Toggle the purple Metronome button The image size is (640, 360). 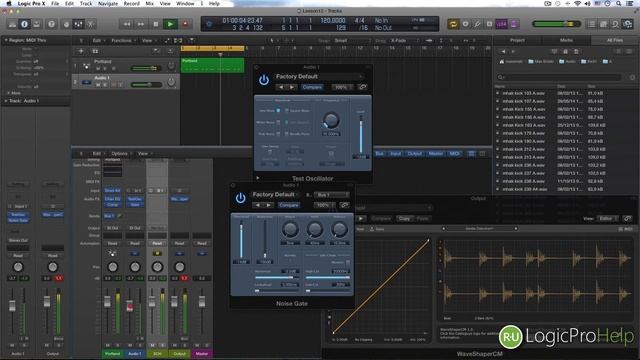point(514,24)
